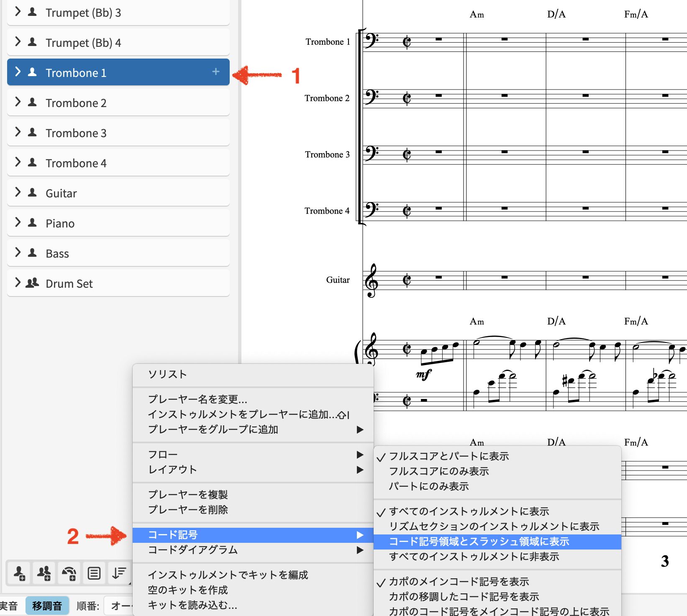Select リズムセクションのインストゥルメントに表示
Screen dimensions: 687x616
click(x=494, y=527)
